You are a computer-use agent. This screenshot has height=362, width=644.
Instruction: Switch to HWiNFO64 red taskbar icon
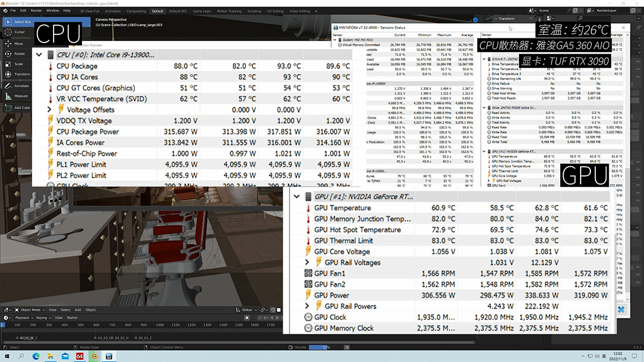(80, 356)
